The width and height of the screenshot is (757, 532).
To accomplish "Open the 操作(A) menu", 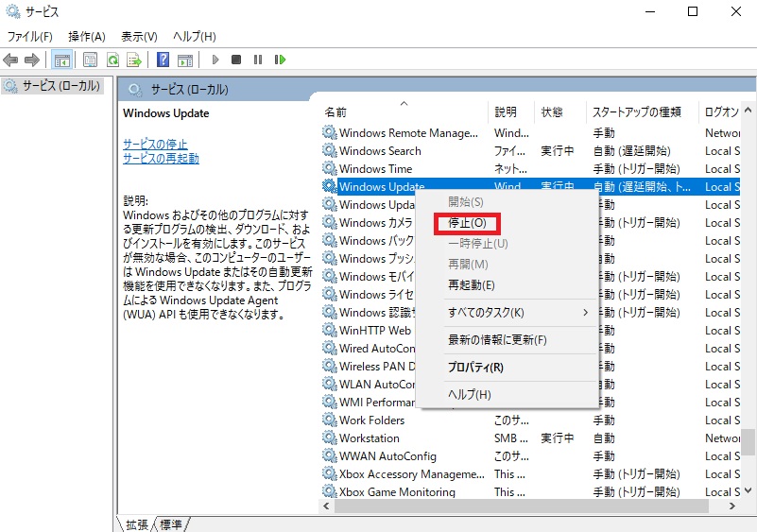I will 86,37.
